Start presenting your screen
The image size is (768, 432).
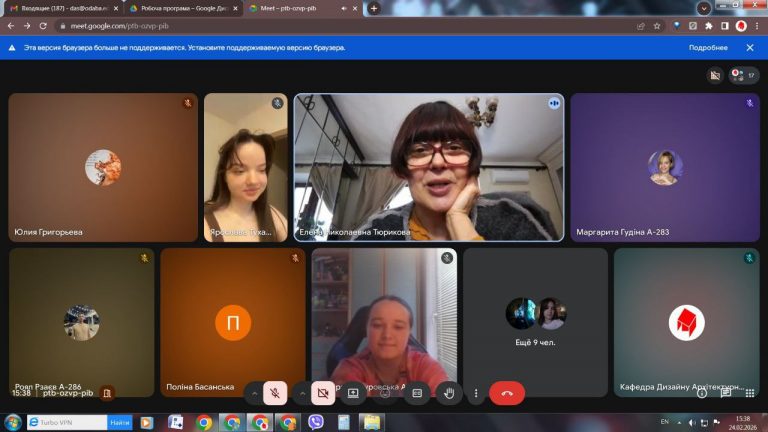[x=353, y=393]
